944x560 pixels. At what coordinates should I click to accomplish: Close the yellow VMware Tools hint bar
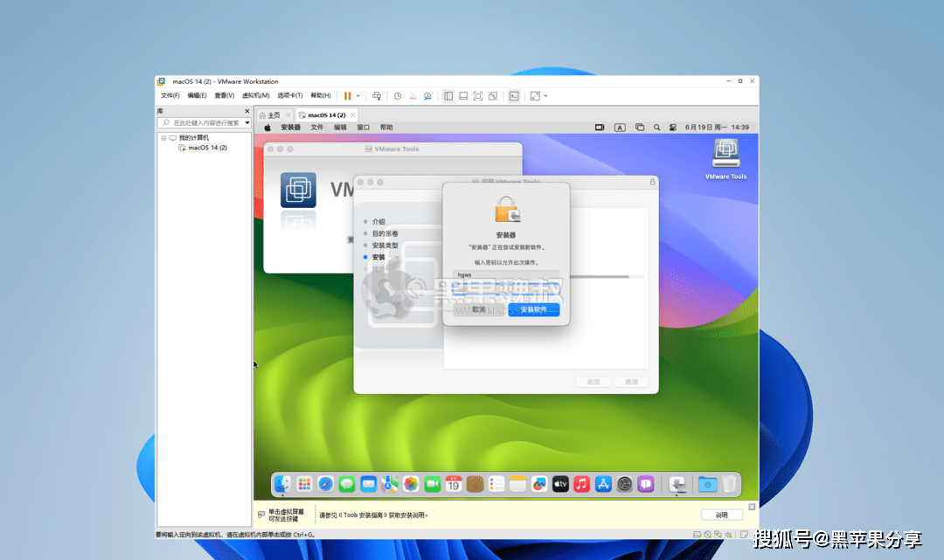[x=752, y=507]
